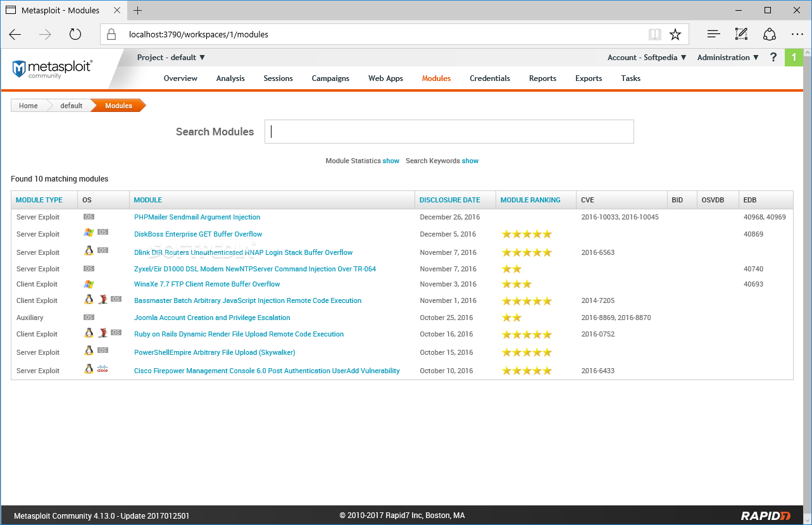Viewport: 812px width, 525px height.
Task: Click the Share icon in browser toolbar
Action: (769, 34)
